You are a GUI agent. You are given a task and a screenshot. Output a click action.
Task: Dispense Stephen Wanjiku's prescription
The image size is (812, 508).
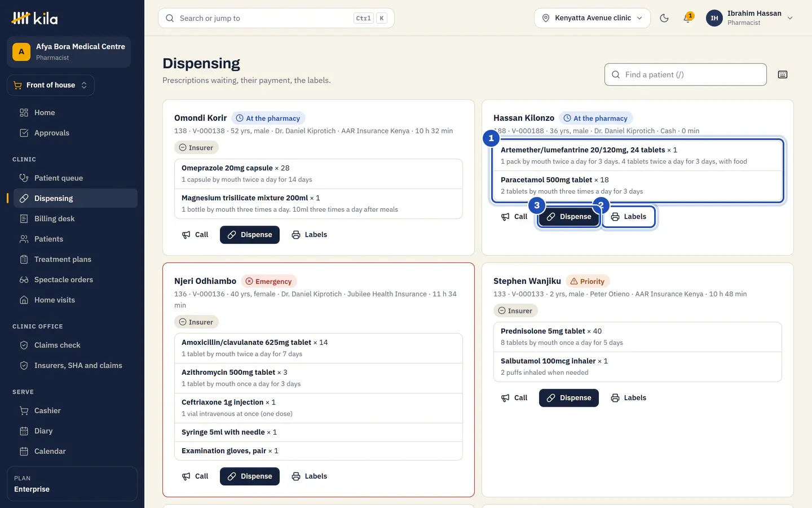569,398
